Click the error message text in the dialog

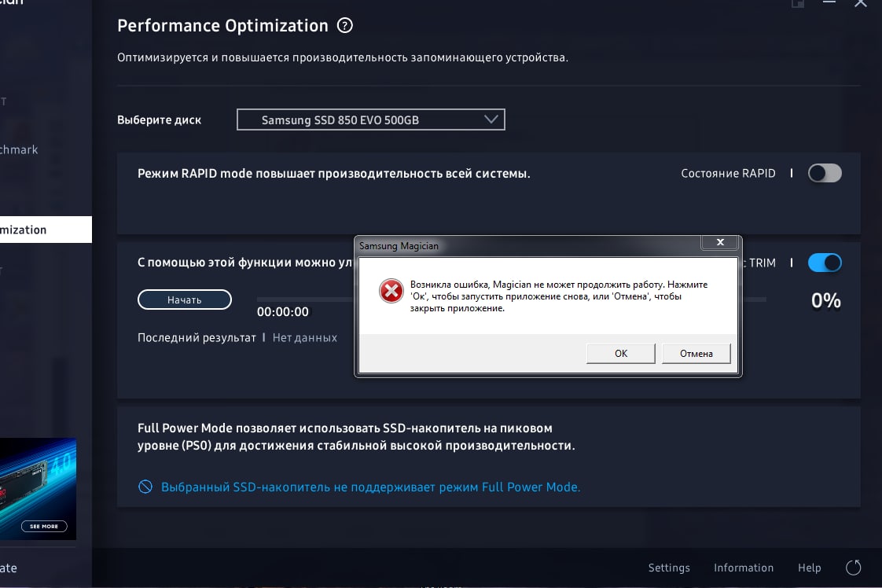click(559, 296)
